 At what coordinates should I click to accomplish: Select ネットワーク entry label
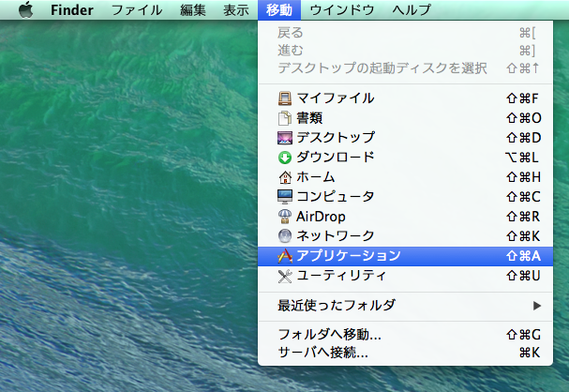coord(336,236)
